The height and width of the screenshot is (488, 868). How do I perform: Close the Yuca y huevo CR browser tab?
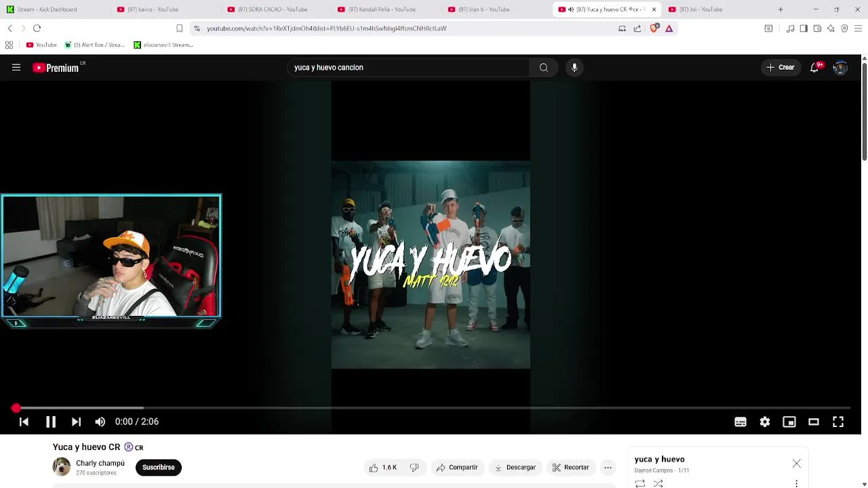click(x=654, y=9)
